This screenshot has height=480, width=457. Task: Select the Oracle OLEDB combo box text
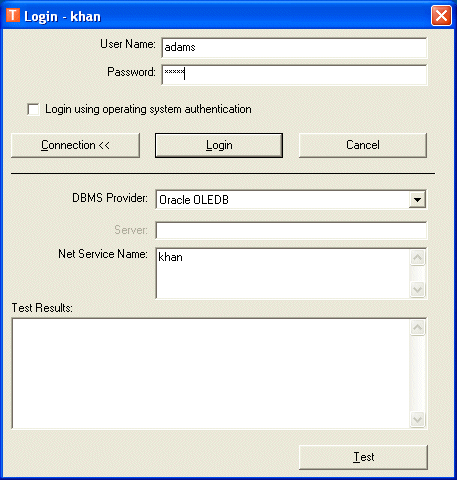point(194,200)
